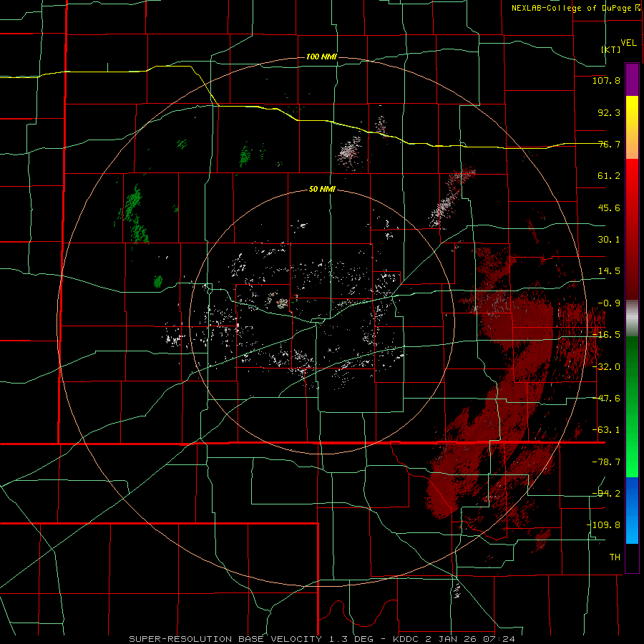The image size is (644, 644).
Task: Select the -0.9 legend value
Action: [x=609, y=303]
